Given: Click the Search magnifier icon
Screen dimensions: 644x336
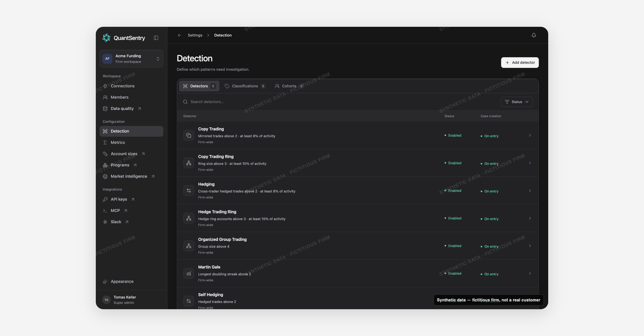Looking at the screenshot, I should tap(185, 102).
